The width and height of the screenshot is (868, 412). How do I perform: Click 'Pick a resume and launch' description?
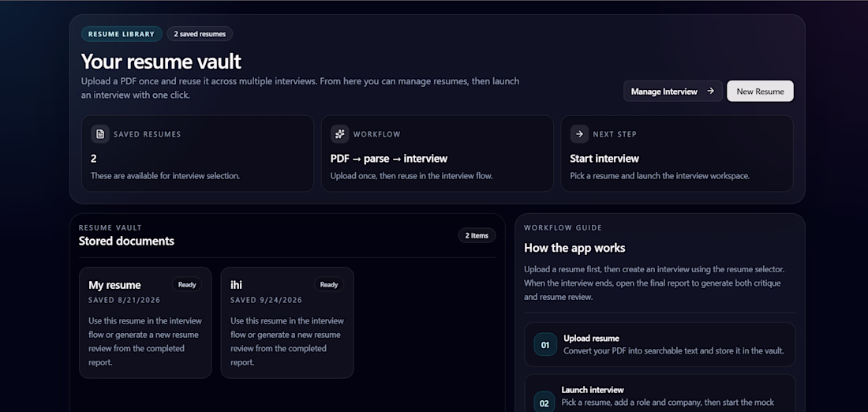tap(660, 176)
